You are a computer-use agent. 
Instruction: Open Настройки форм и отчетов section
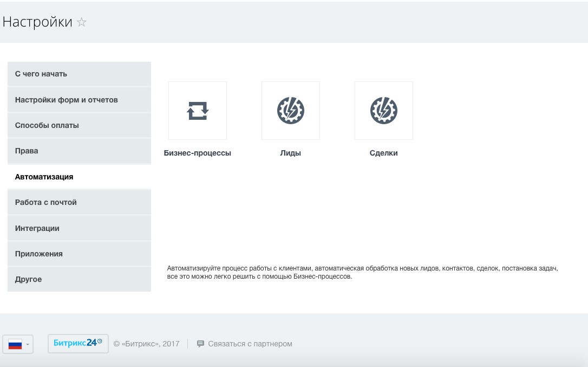79,100
